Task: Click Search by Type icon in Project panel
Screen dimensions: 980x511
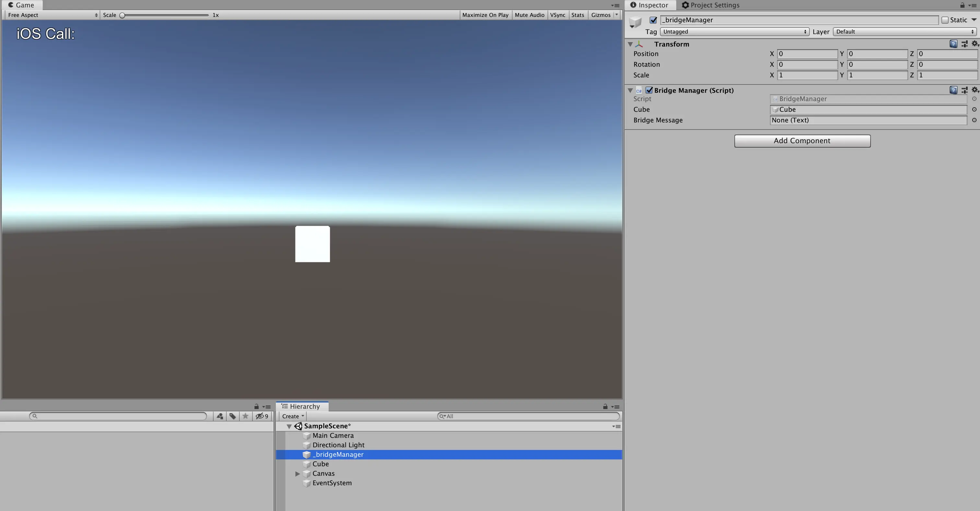Action: click(220, 416)
